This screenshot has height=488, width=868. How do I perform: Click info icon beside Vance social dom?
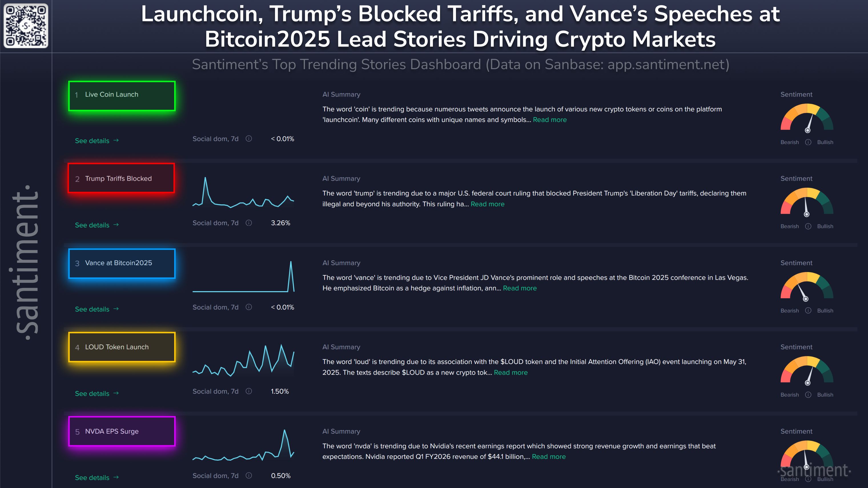click(249, 307)
